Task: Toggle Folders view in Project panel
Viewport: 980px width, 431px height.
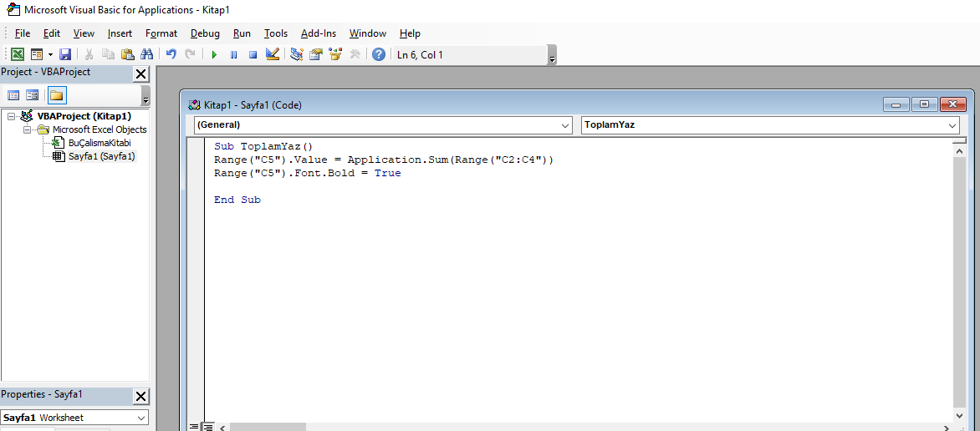Action: coord(57,95)
